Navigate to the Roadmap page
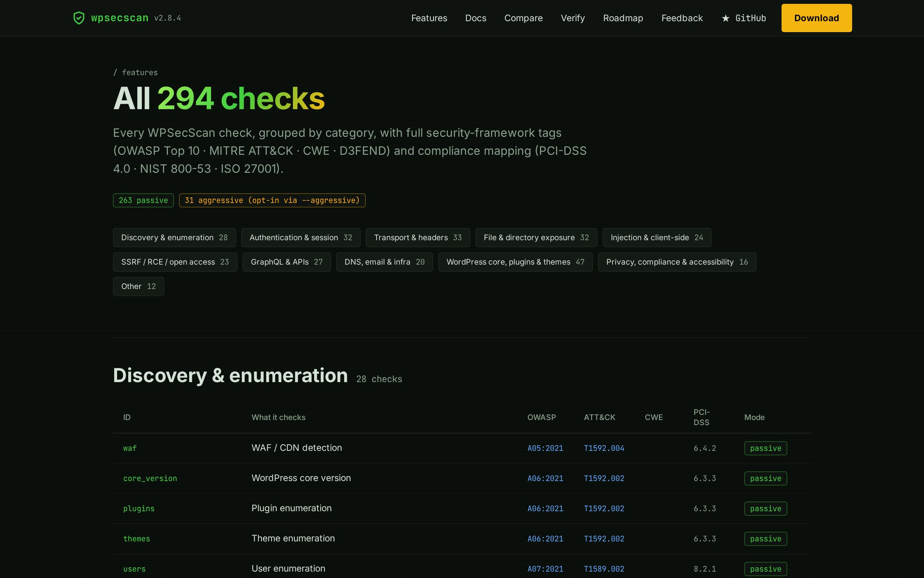This screenshot has width=924, height=578. tap(623, 18)
